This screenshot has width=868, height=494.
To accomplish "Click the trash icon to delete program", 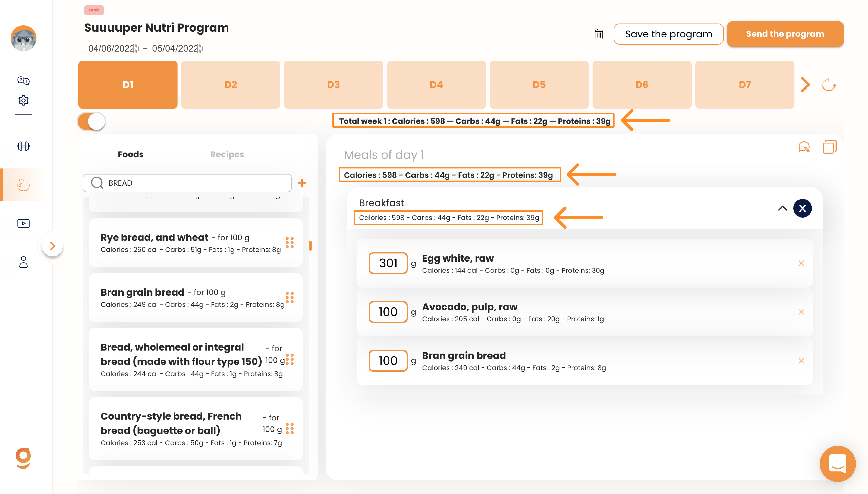I will [599, 34].
